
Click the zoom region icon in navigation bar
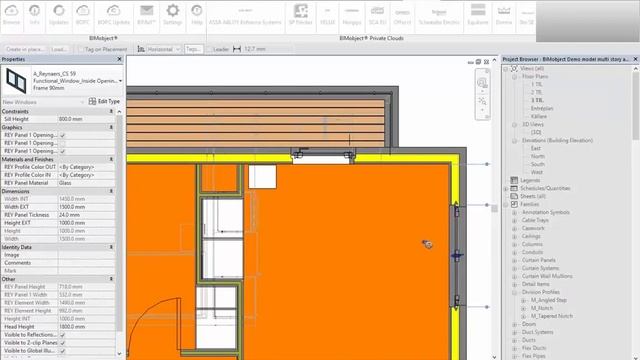tap(482, 101)
